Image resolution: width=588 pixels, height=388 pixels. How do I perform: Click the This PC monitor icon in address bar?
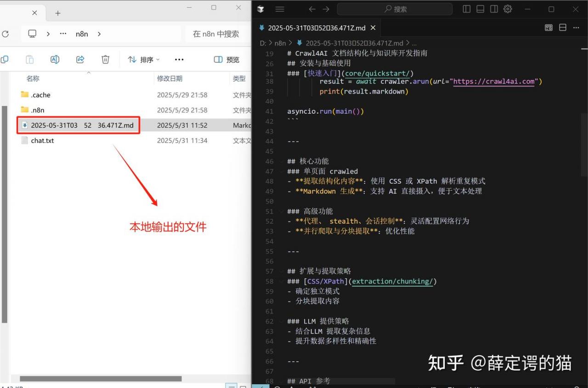[32, 34]
